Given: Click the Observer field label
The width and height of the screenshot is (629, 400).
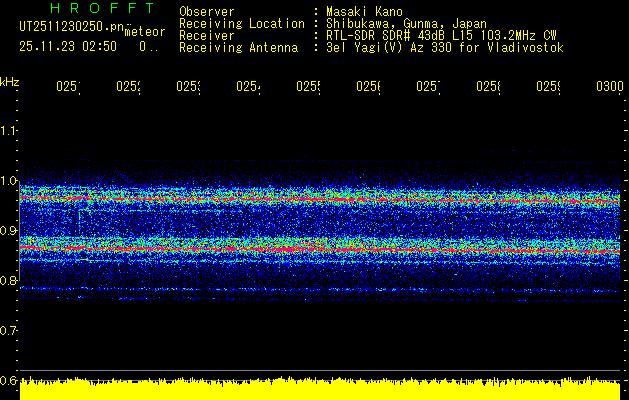Looking at the screenshot, I should pyautogui.click(x=207, y=12).
